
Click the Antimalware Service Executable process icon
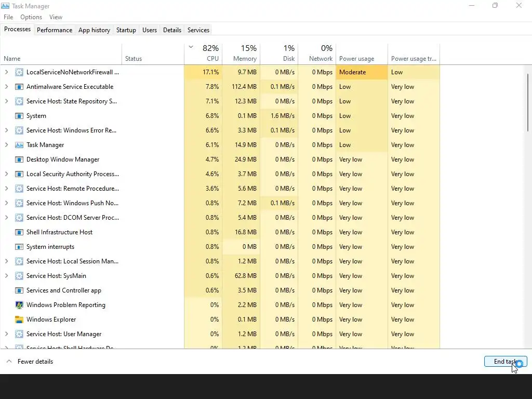pos(19,87)
